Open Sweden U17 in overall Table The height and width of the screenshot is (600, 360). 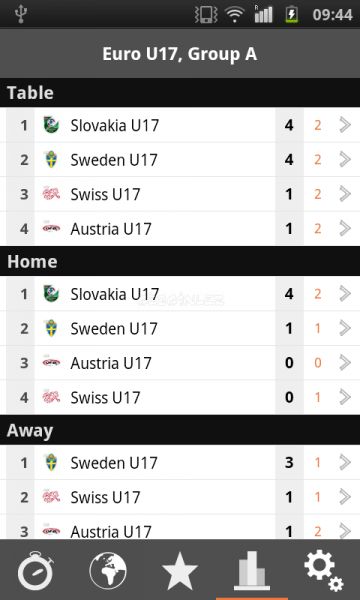click(180, 160)
